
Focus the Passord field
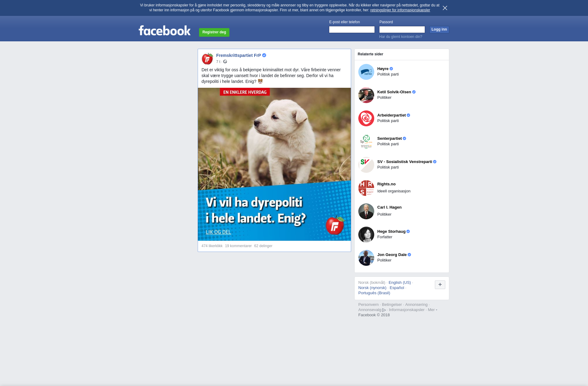click(402, 29)
